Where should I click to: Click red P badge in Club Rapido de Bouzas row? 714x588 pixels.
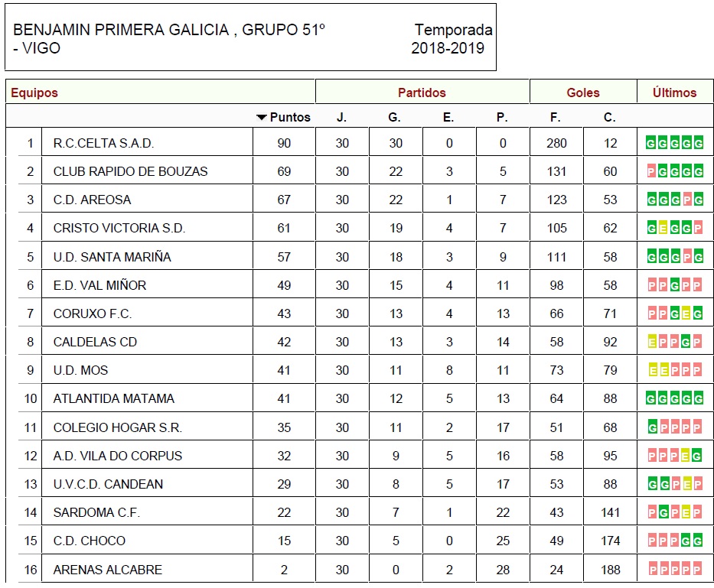tap(651, 171)
